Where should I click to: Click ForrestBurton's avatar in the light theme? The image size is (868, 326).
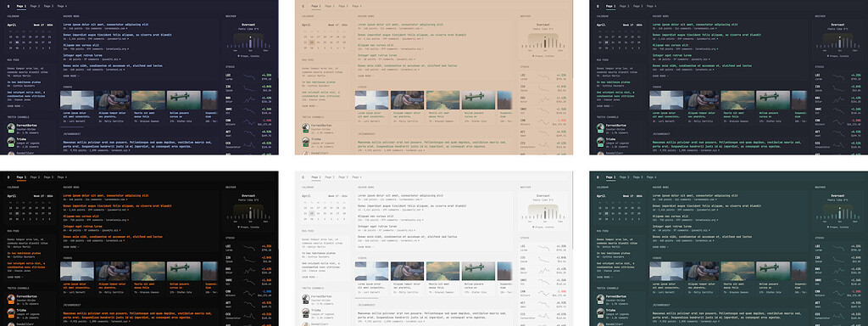(x=305, y=298)
